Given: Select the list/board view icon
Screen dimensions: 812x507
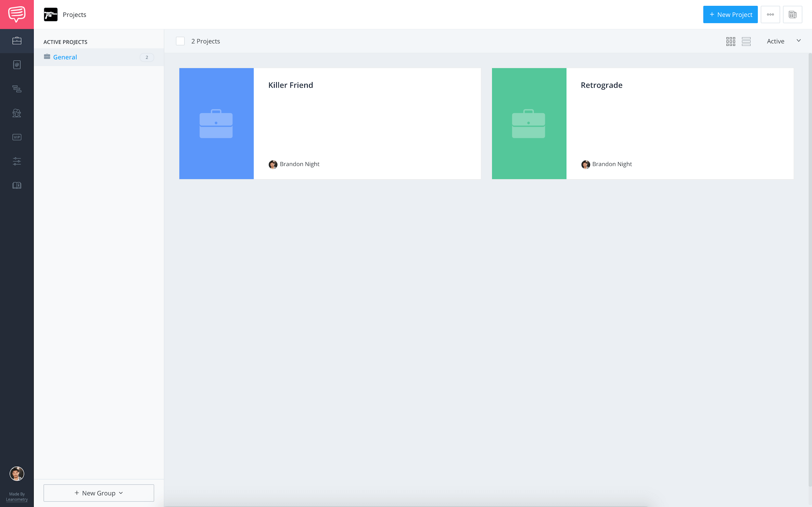Looking at the screenshot, I should [x=746, y=41].
